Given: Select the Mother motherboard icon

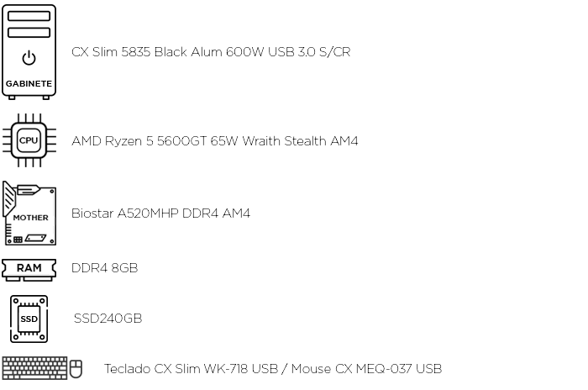Looking at the screenshot, I should click(x=29, y=213).
